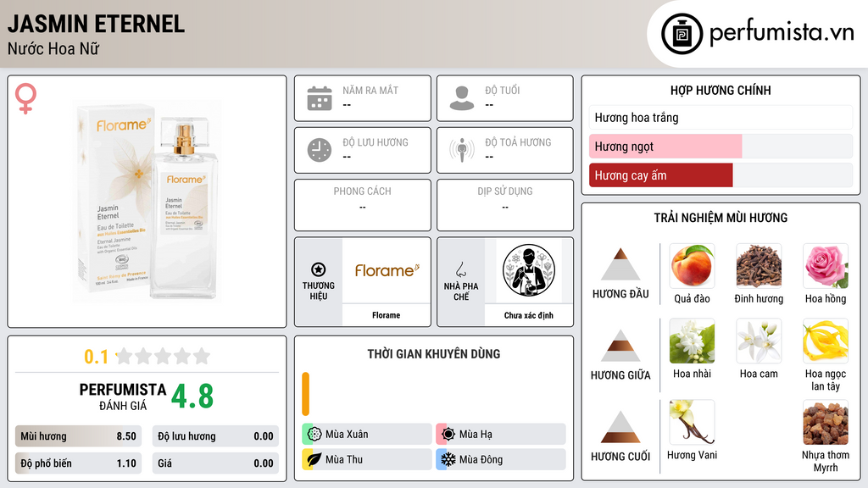Click the Chưa xác định perfumer caption
Viewport: 868px width, 488px height.
529,315
